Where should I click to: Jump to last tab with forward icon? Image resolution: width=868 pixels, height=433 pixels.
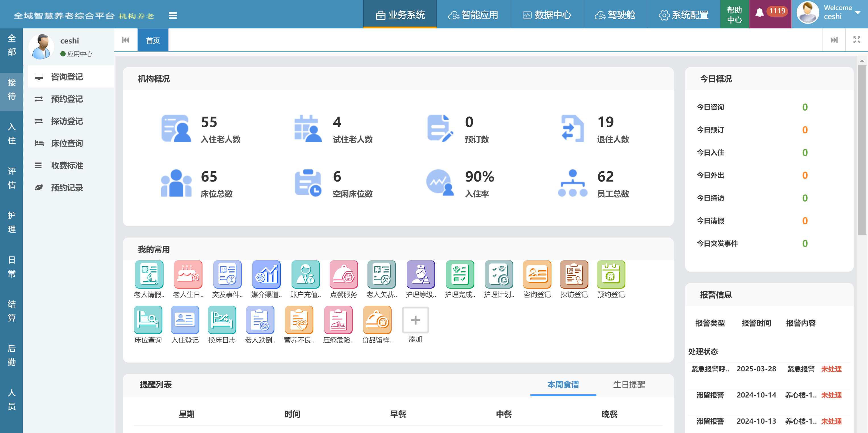(834, 40)
